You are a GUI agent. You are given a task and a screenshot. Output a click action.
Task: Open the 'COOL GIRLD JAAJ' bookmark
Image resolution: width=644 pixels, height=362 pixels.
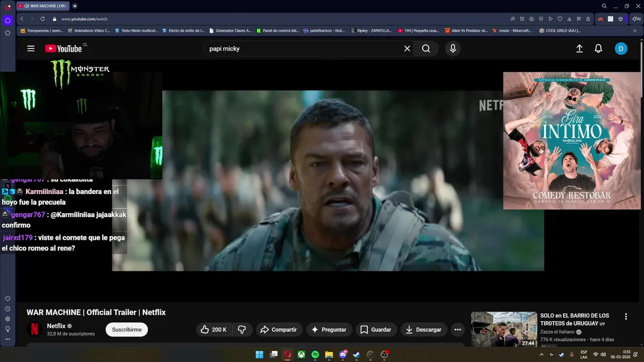click(x=559, y=31)
